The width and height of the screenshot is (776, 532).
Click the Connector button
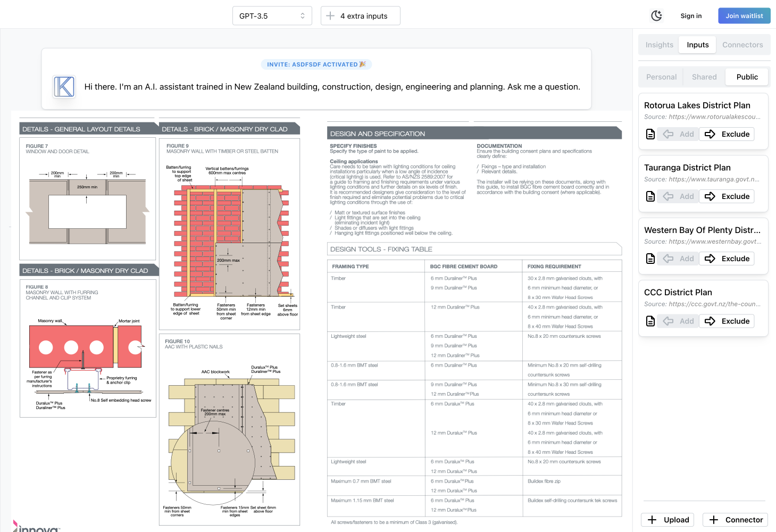coord(736,520)
